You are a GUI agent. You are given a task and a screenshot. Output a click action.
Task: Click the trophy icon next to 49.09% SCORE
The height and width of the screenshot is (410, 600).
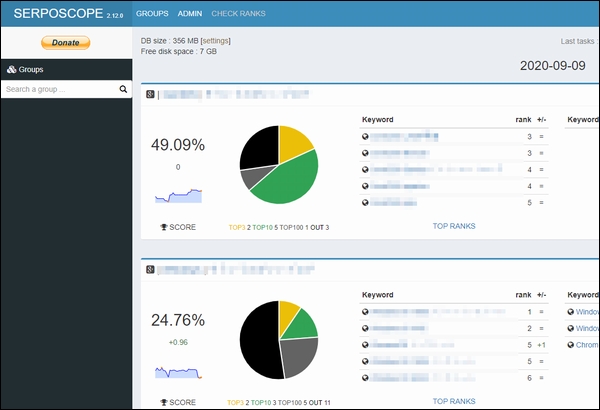(164, 227)
